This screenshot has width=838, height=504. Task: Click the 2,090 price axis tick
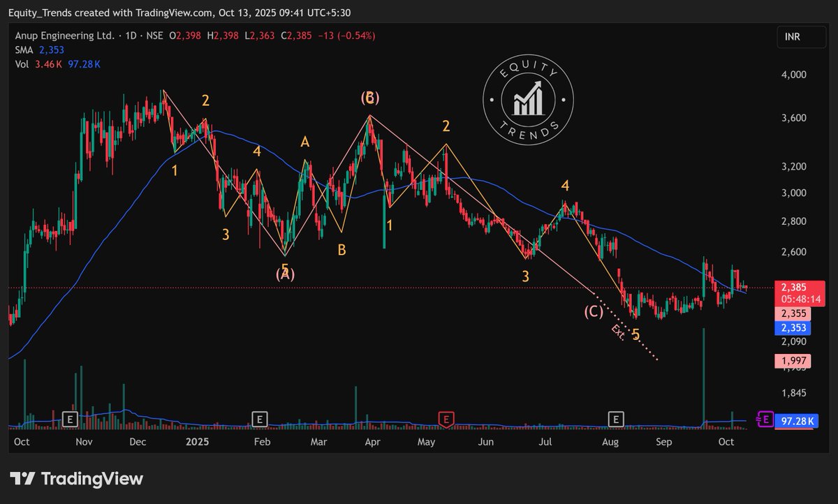(x=795, y=342)
